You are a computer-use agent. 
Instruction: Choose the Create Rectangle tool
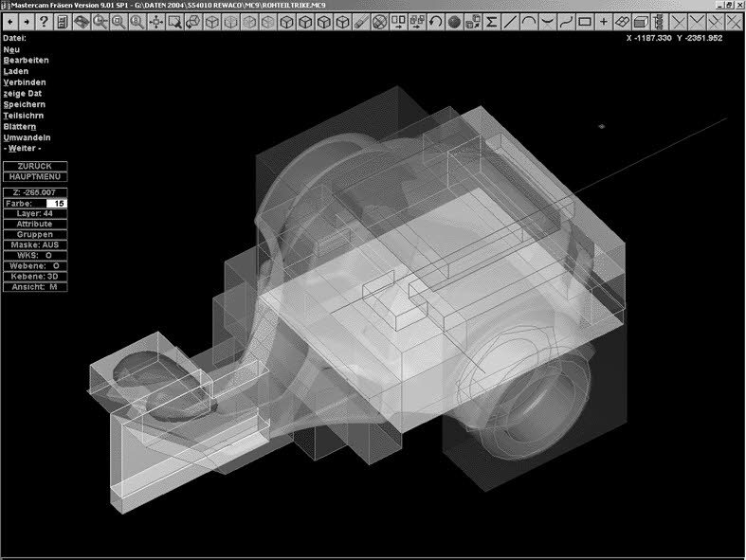tap(586, 21)
